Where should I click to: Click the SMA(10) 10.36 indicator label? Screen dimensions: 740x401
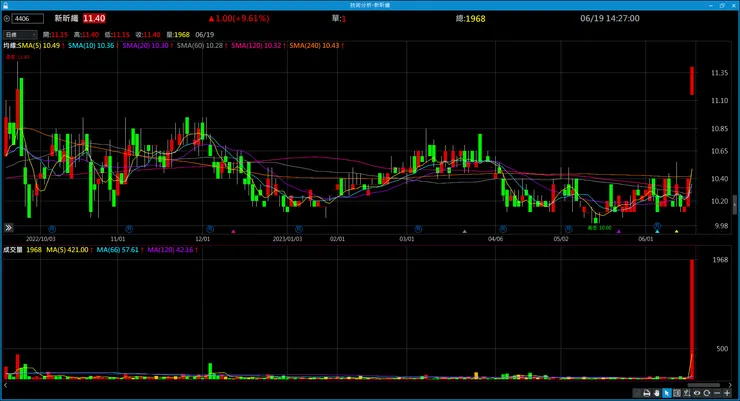click(91, 46)
